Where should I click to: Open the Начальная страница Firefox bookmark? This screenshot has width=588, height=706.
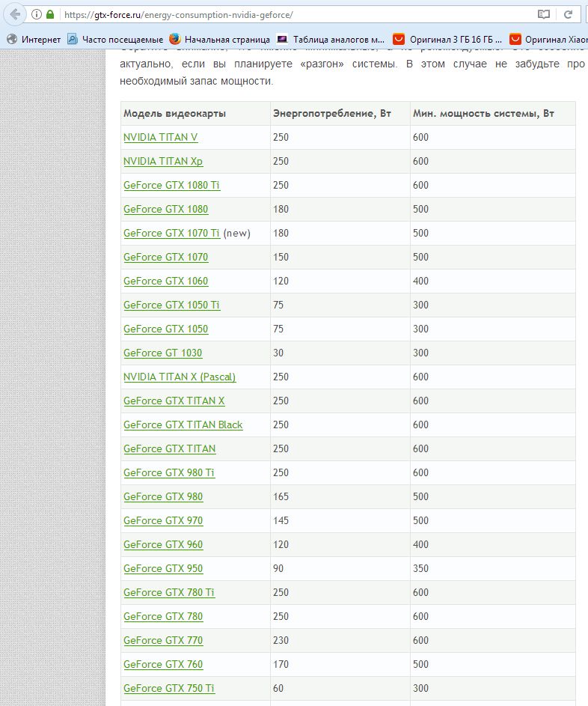tap(219, 39)
